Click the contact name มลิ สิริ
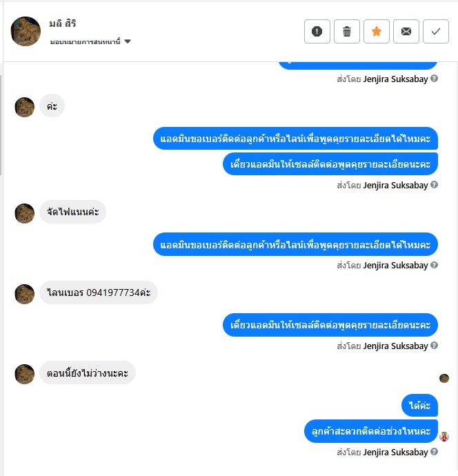This screenshot has height=476, width=458. coord(63,23)
